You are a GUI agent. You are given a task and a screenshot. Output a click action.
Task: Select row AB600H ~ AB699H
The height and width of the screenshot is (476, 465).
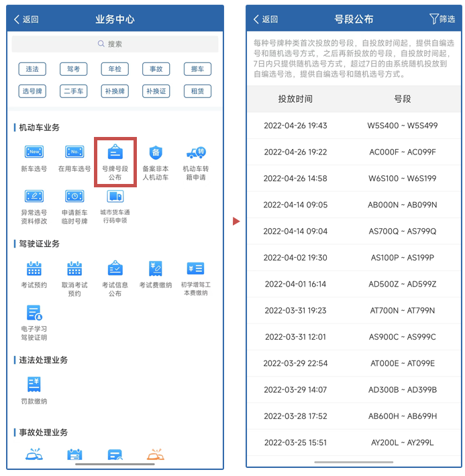(354, 416)
